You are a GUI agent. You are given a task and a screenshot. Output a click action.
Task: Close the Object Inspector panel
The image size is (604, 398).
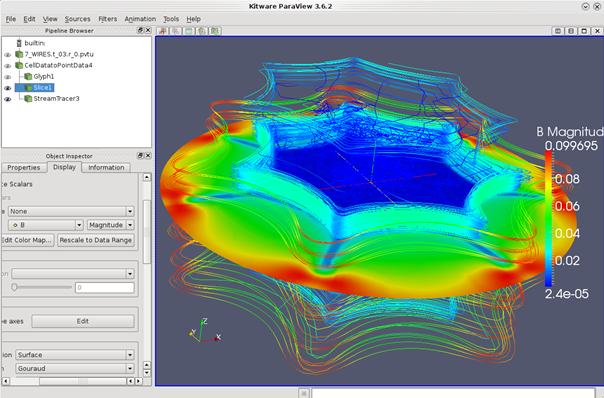pos(148,156)
